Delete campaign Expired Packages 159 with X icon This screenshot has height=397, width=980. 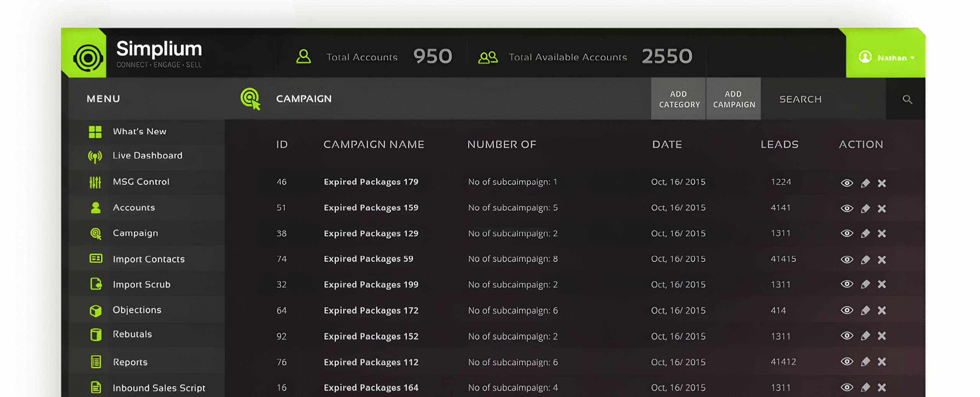882,209
